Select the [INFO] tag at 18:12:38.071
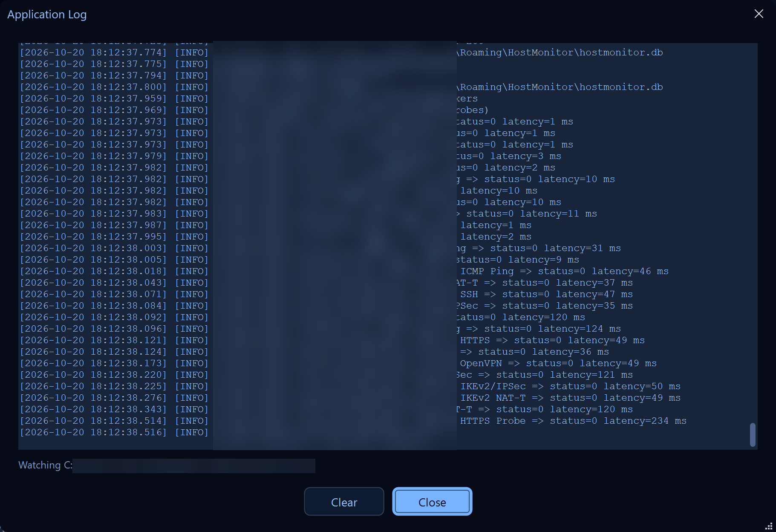Viewport: 776px width, 532px height. click(x=192, y=294)
